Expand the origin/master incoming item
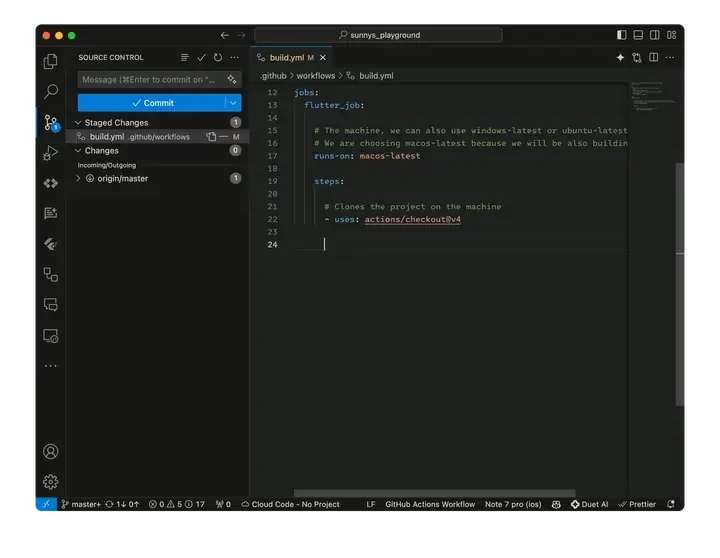 click(78, 178)
